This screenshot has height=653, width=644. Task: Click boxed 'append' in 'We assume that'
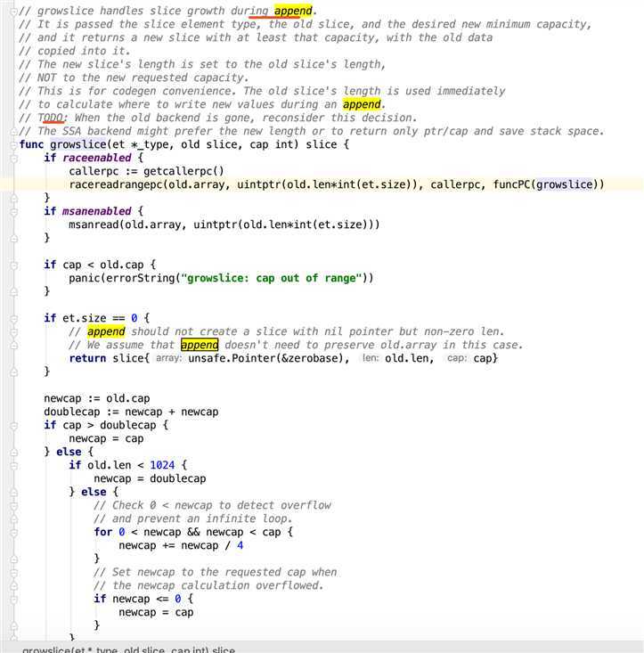click(200, 345)
